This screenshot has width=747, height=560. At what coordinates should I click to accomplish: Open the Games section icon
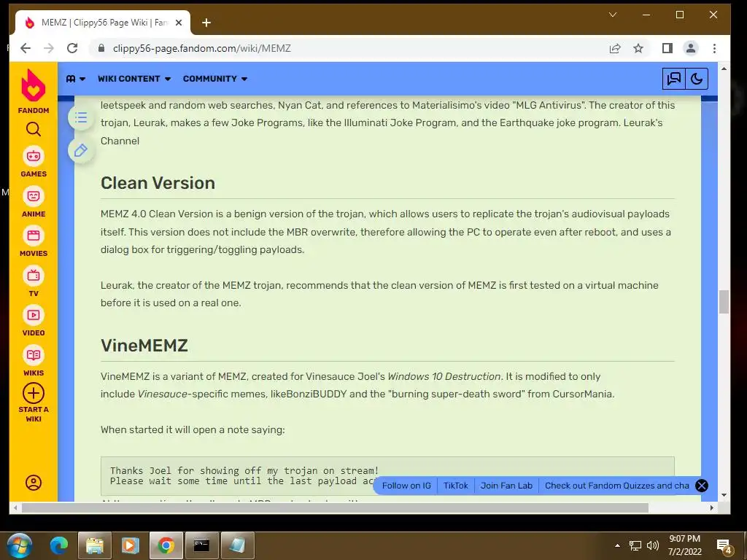click(x=34, y=156)
